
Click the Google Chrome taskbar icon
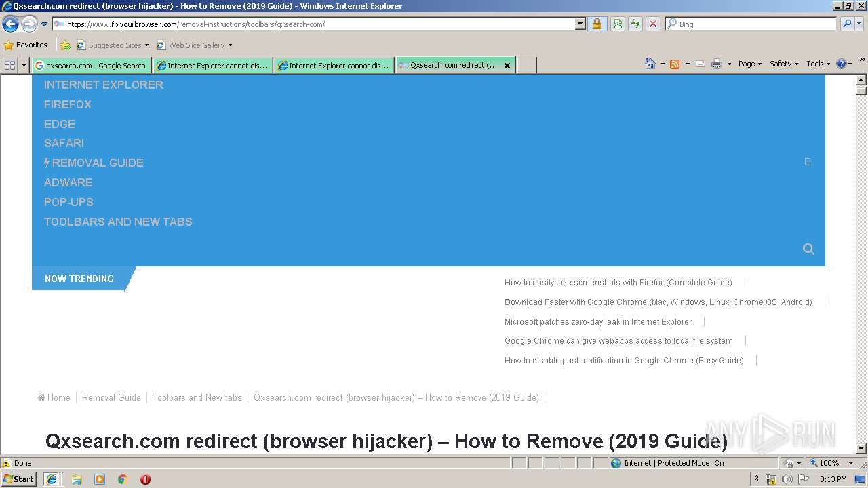point(123,479)
